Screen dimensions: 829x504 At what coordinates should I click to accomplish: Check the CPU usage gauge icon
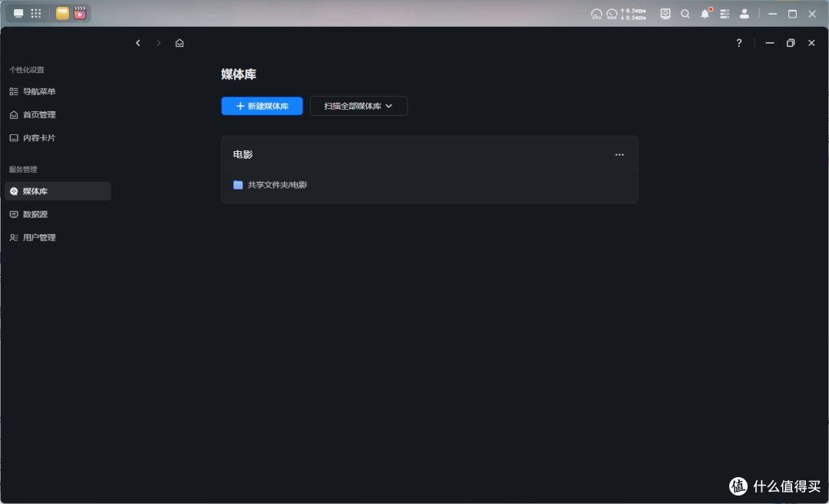(x=596, y=15)
